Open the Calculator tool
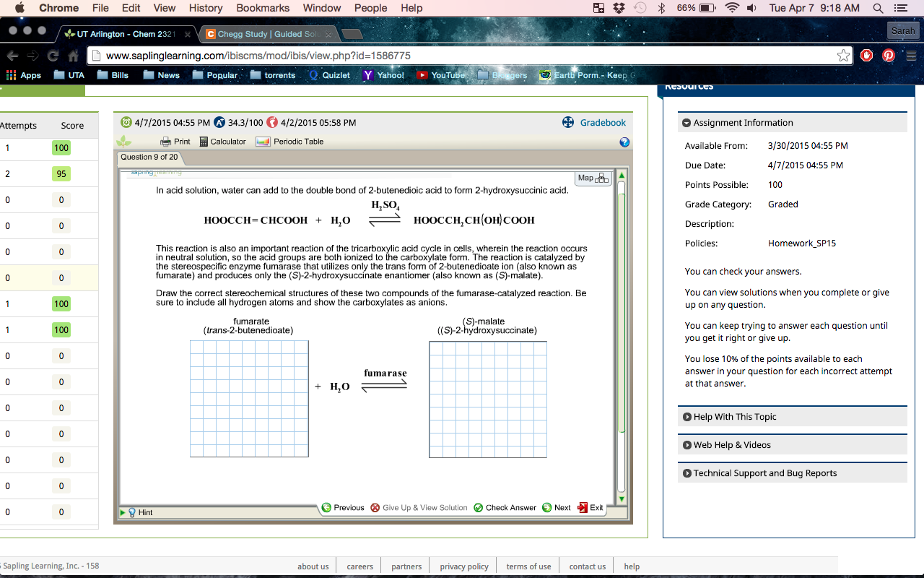 [x=222, y=142]
